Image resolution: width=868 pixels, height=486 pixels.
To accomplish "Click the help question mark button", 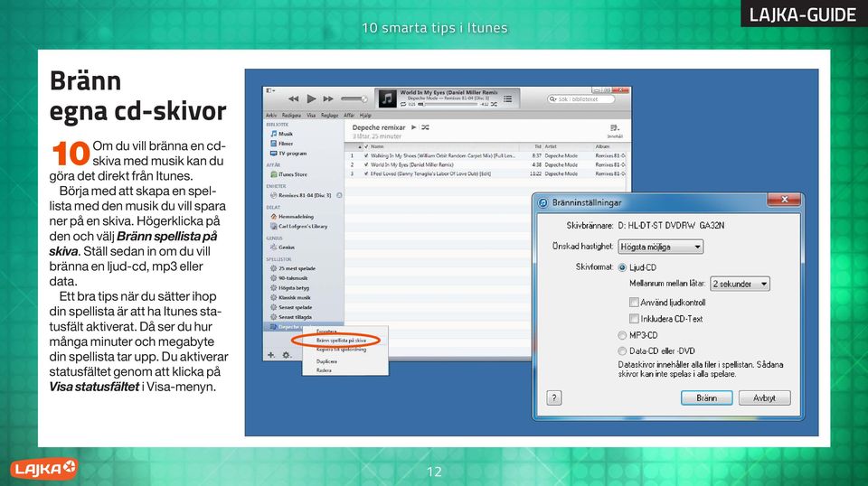I will pyautogui.click(x=554, y=398).
